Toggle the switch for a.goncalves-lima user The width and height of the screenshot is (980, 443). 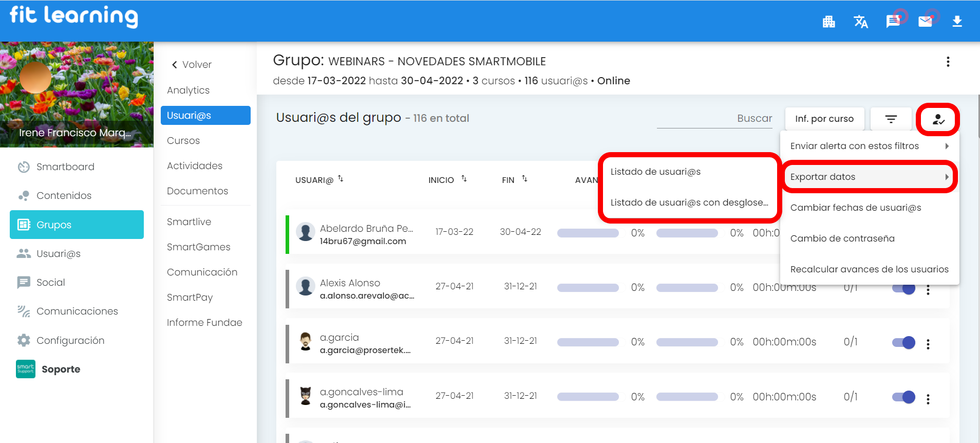[x=903, y=397]
